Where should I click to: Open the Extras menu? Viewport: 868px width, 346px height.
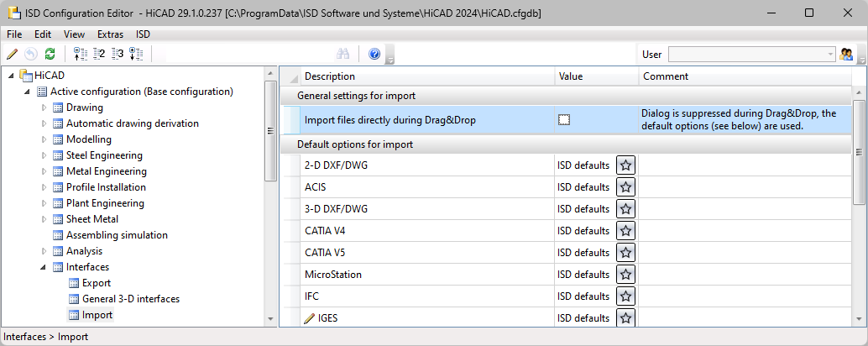110,34
